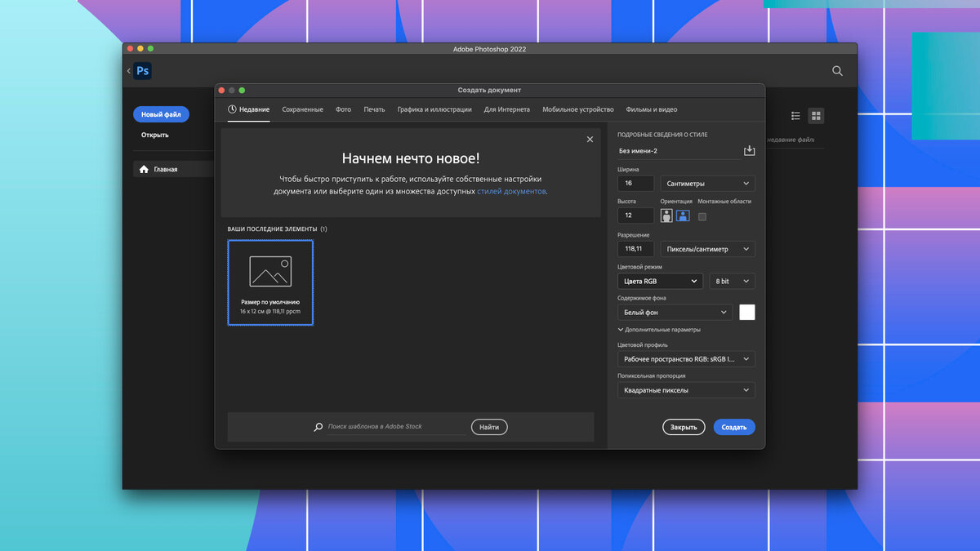Image resolution: width=980 pixels, height=551 pixels.
Task: Click the Новый файл button
Action: tap(161, 114)
